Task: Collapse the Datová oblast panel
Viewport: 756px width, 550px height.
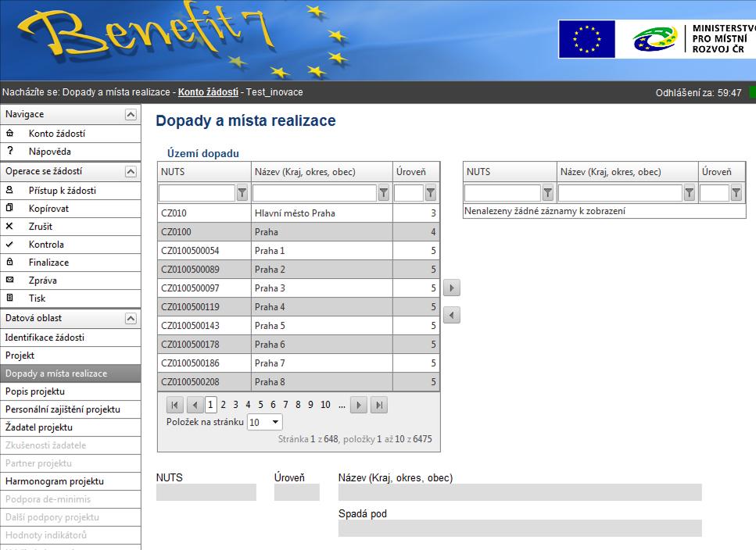Action: pos(131,318)
